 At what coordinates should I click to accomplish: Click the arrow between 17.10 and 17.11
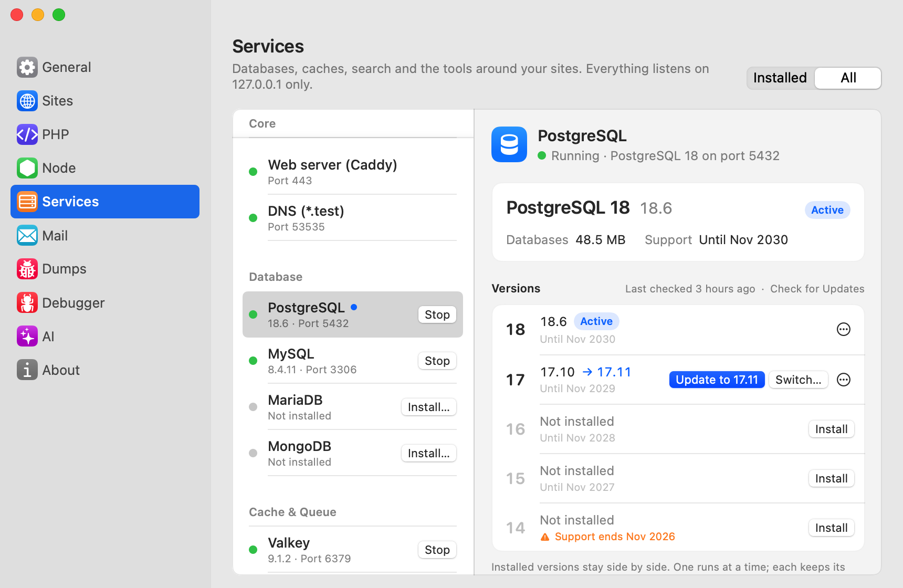click(587, 372)
